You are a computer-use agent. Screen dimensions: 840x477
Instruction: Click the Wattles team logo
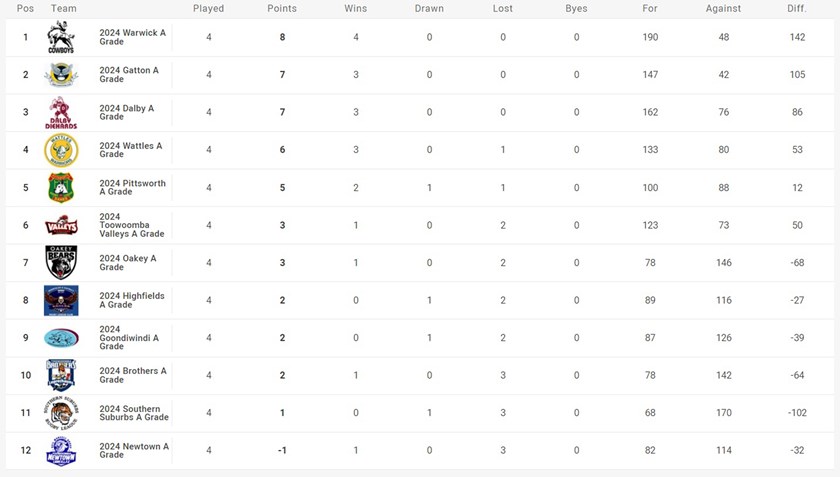[61, 150]
